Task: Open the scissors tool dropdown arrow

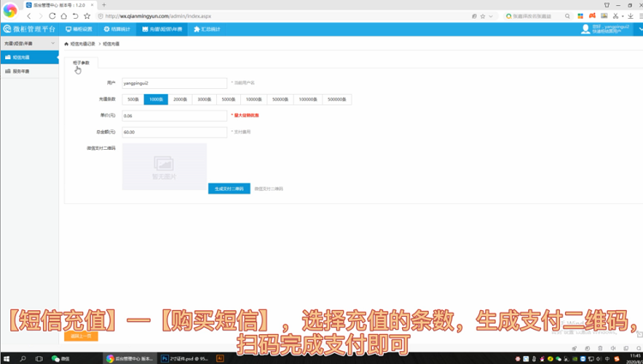Action: tap(622, 16)
